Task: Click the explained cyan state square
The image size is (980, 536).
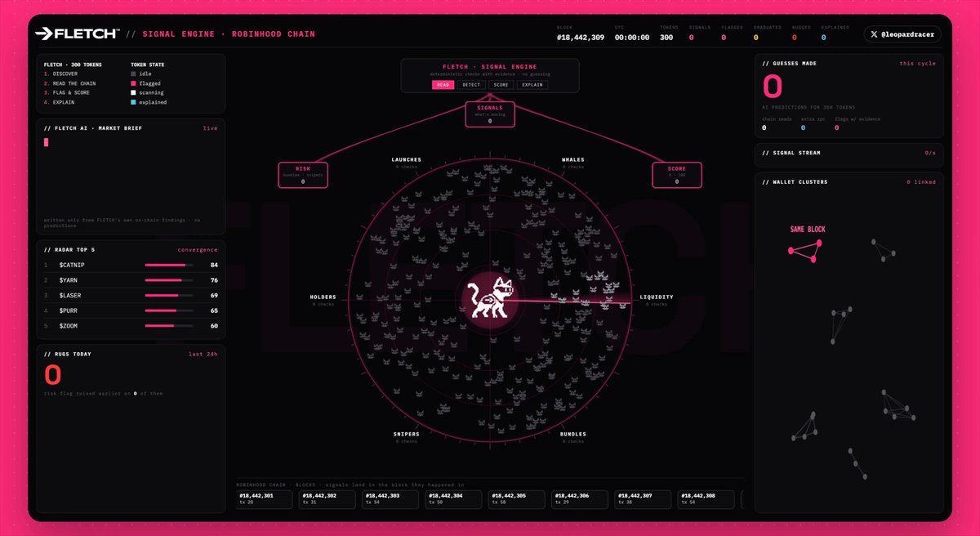Action: coord(134,102)
